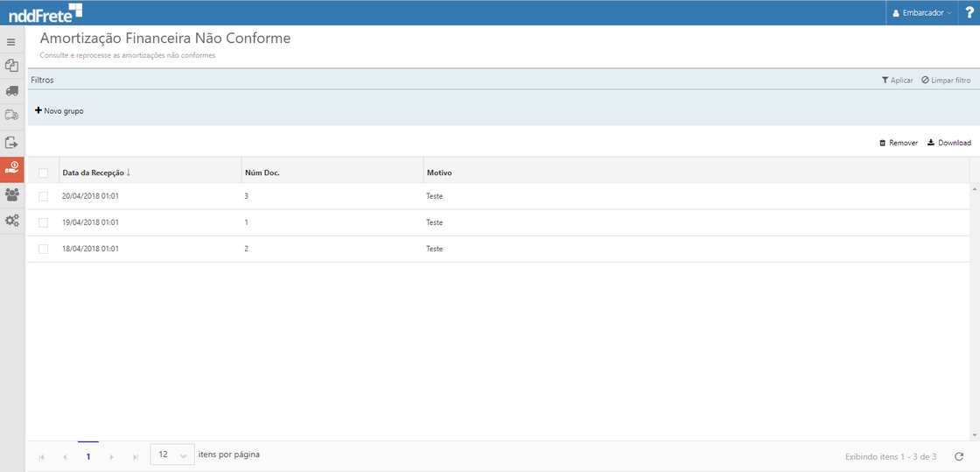The image size is (980, 472).
Task: Select all rows with header checkbox
Action: pyautogui.click(x=43, y=173)
